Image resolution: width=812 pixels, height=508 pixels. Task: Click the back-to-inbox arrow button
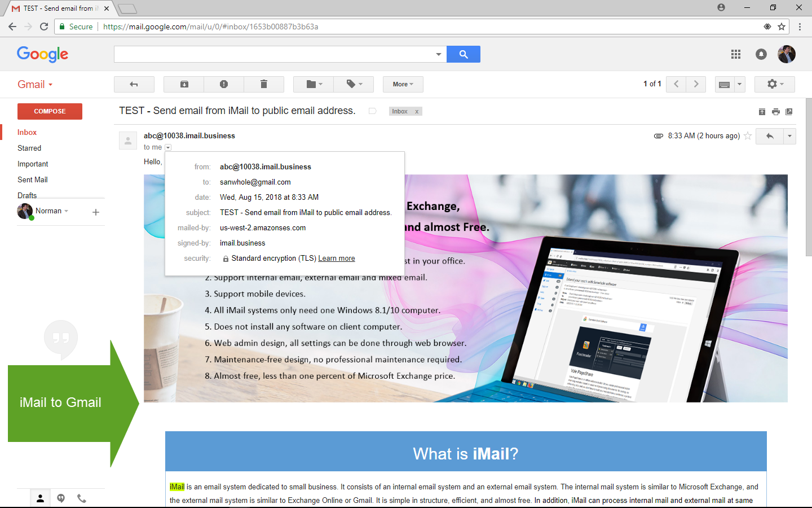(x=134, y=84)
